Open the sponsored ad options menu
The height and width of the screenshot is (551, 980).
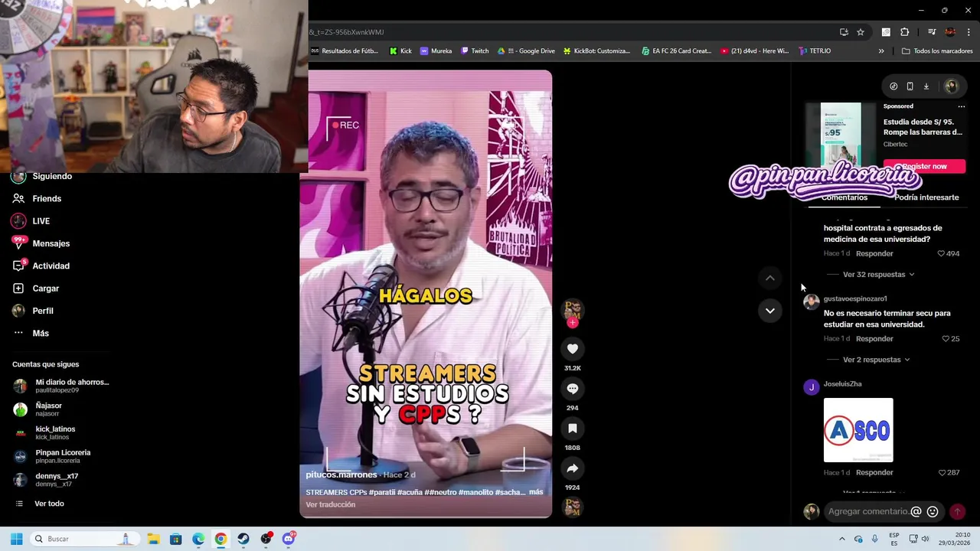coord(962,106)
